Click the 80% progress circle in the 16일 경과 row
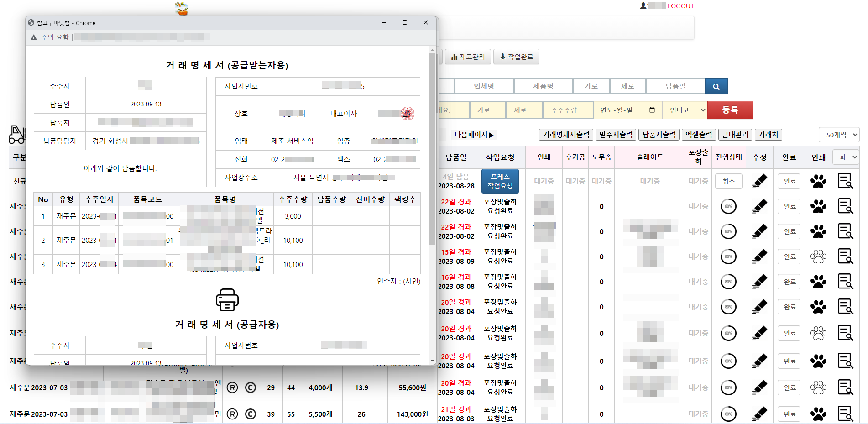 tap(728, 282)
